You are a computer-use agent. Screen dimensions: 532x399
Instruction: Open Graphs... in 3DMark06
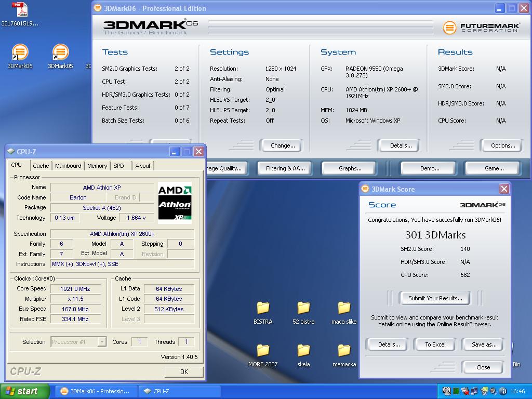[x=350, y=168]
